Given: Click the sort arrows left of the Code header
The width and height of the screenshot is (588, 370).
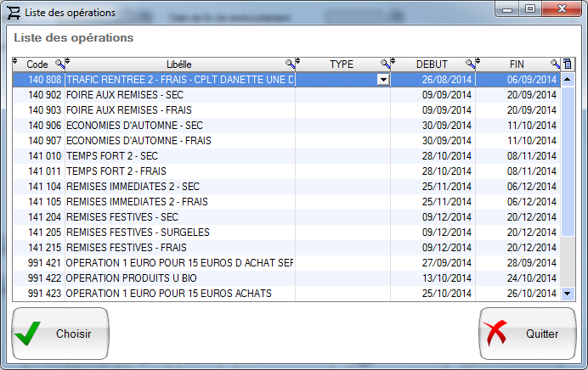Looking at the screenshot, I should [15, 64].
